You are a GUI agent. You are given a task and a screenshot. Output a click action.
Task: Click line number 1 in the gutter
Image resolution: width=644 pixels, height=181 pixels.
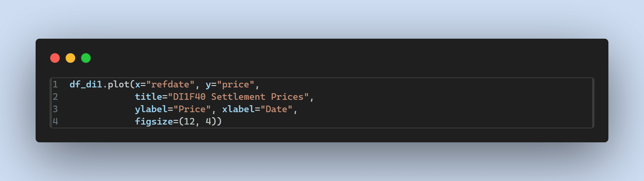(55, 84)
